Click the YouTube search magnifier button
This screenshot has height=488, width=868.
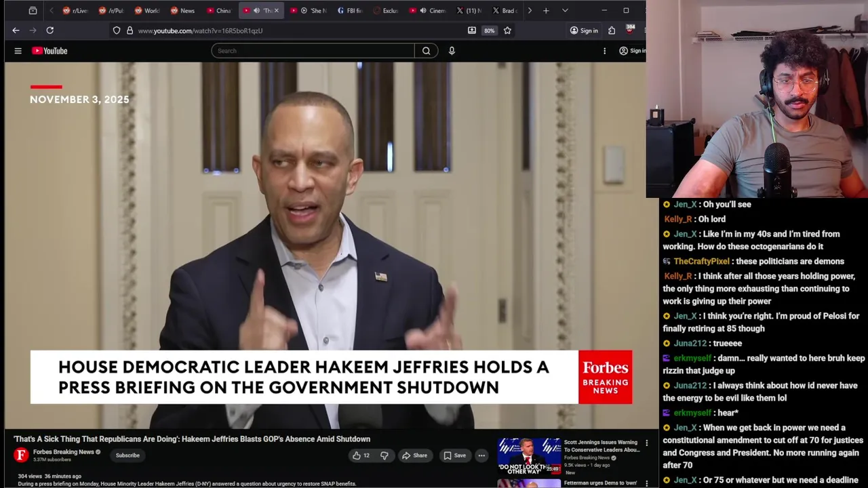click(x=426, y=51)
